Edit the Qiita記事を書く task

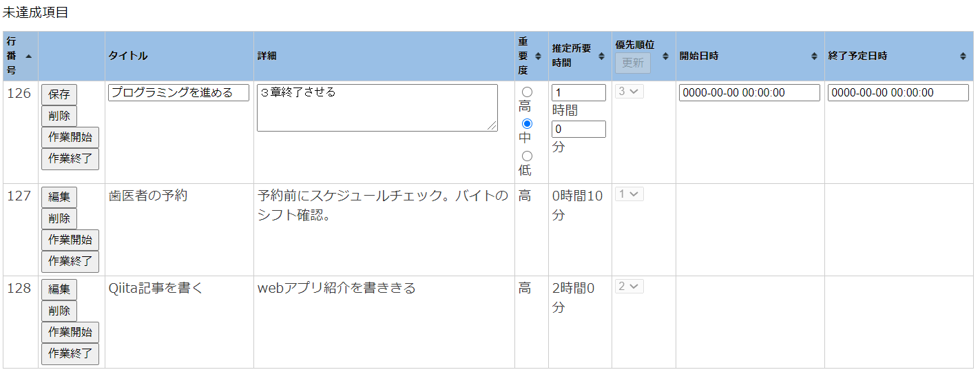[x=59, y=289]
